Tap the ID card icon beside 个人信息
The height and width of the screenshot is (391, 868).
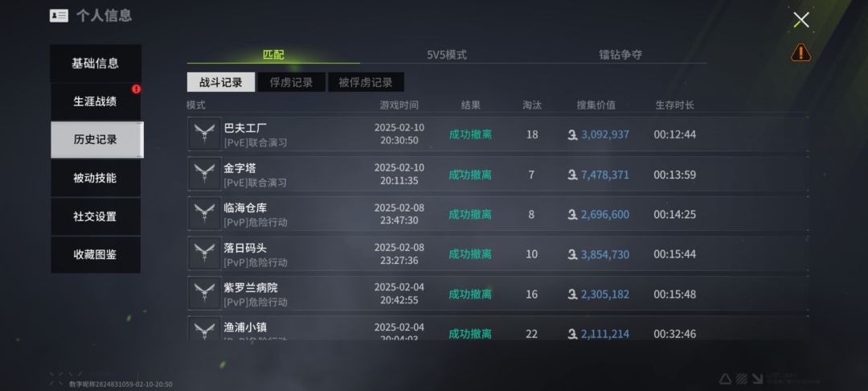click(59, 15)
